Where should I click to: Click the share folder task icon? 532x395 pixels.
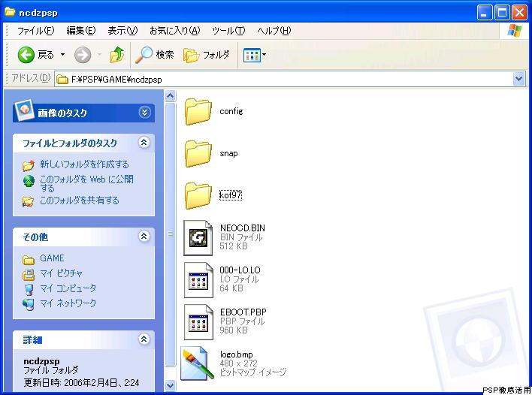28,201
